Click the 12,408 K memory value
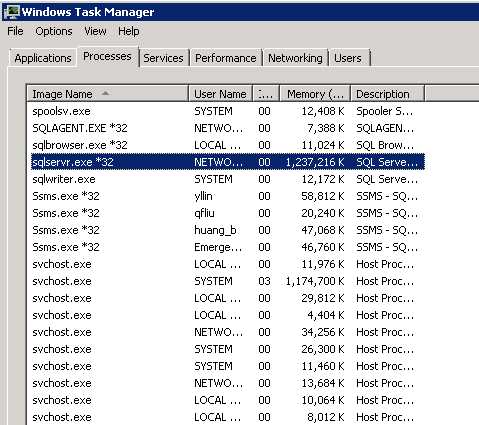The width and height of the screenshot is (479, 425). coord(323,111)
